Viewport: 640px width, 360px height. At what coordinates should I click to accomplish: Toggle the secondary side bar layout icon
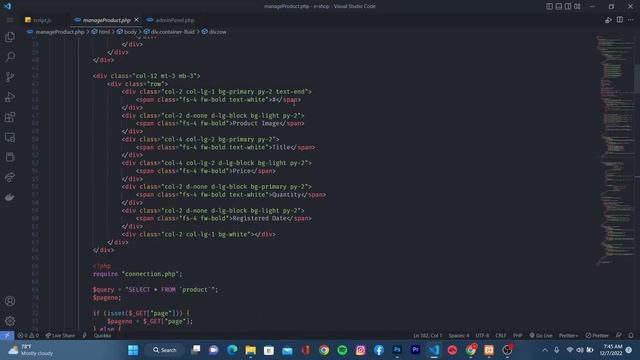568,6
